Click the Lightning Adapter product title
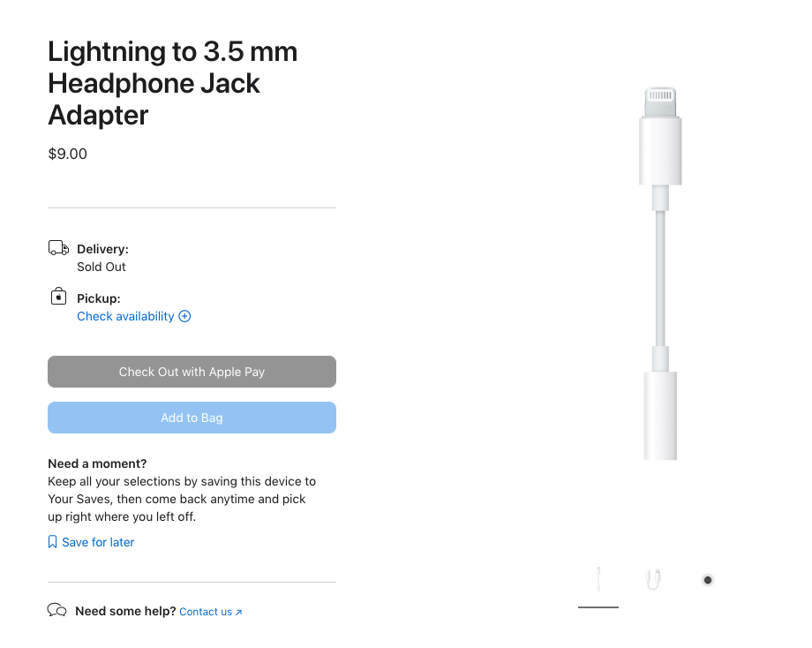Viewport: 812px width, 648px height. 172,82
